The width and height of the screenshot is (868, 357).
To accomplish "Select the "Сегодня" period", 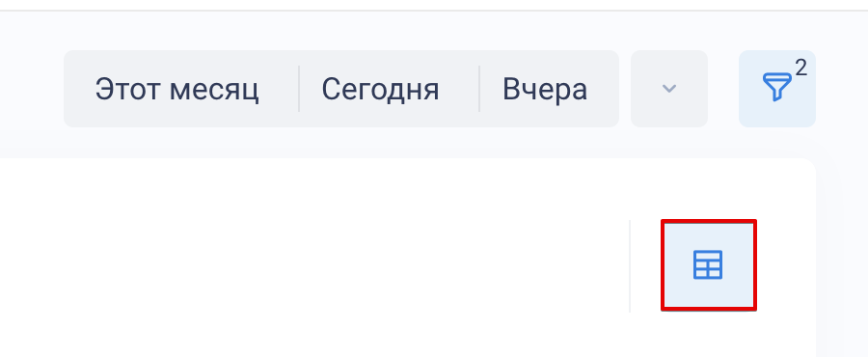I will tap(380, 89).
